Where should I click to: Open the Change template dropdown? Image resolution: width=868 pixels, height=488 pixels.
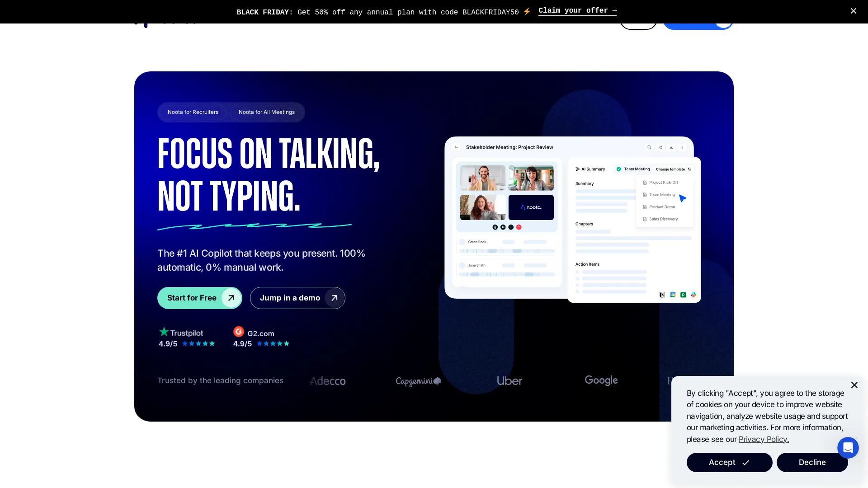pyautogui.click(x=670, y=169)
